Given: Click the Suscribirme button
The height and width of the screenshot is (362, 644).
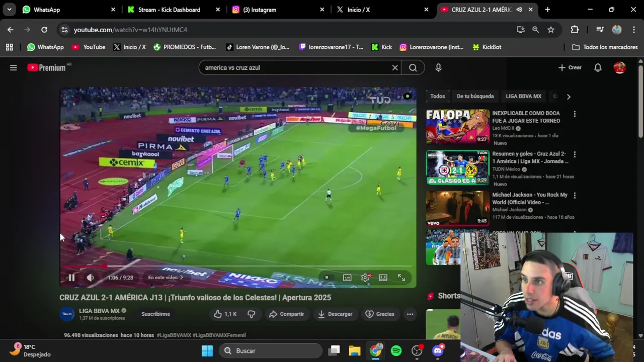Looking at the screenshot, I should tap(155, 314).
